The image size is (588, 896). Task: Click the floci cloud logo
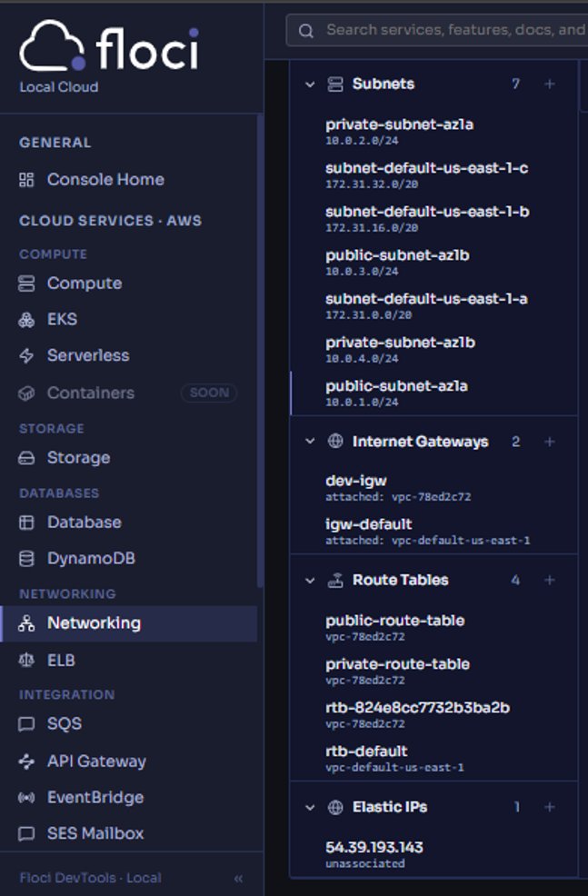click(108, 45)
